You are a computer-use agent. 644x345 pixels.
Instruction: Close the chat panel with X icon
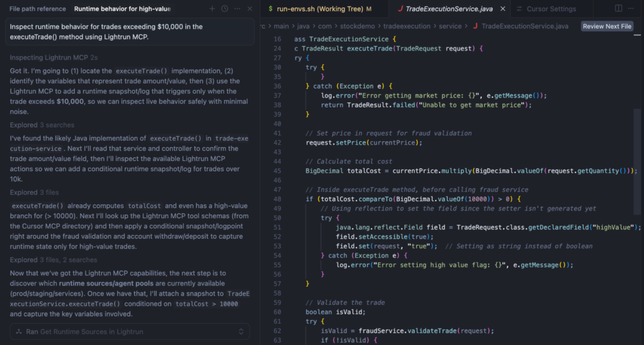(x=250, y=9)
